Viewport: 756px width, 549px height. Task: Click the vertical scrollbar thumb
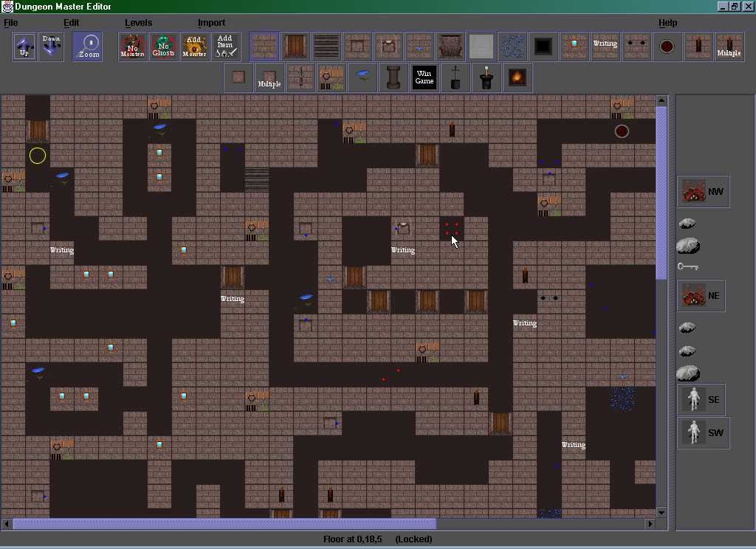[x=661, y=193]
